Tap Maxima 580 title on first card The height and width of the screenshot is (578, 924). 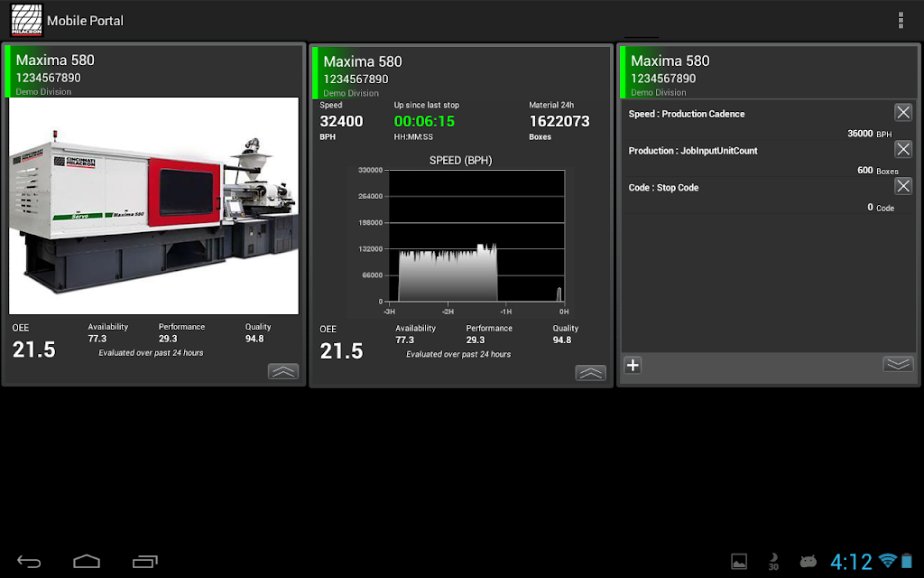[x=55, y=61]
